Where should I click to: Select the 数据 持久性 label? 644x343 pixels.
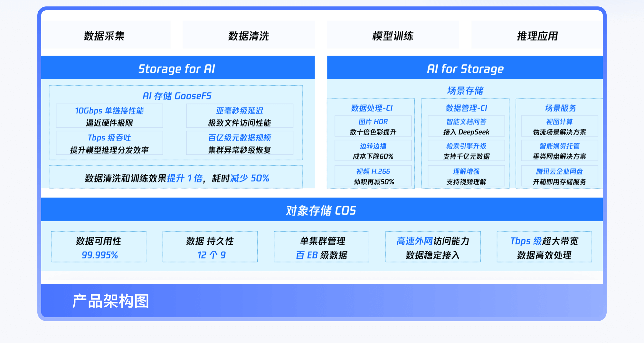coord(210,241)
